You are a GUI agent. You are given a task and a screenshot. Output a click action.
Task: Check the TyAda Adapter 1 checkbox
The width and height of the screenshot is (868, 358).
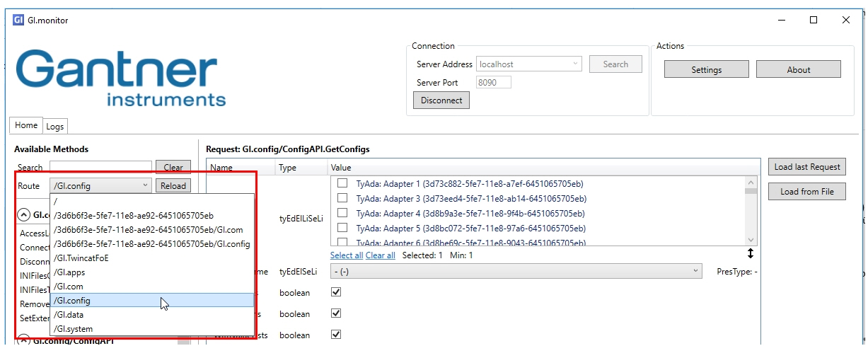[x=342, y=183]
